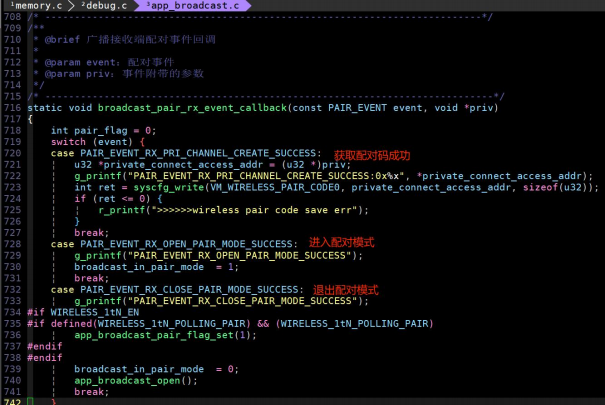Click the g_printf call on line 722
The image size is (605, 405).
coord(333,176)
